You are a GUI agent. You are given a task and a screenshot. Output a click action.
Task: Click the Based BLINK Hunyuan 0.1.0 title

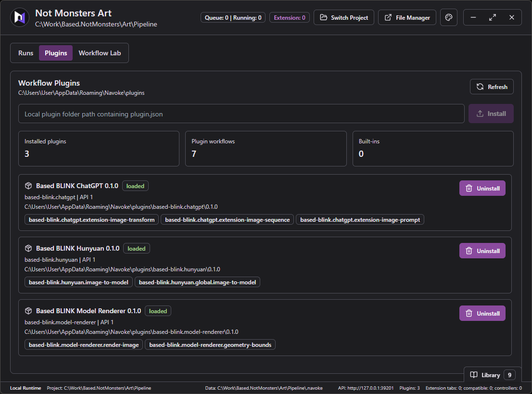pyautogui.click(x=78, y=248)
